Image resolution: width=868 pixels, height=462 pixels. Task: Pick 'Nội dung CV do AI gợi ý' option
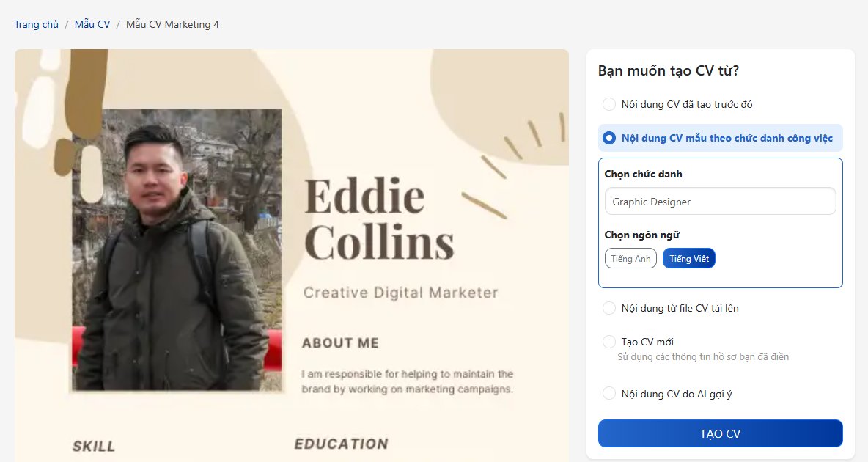click(609, 394)
